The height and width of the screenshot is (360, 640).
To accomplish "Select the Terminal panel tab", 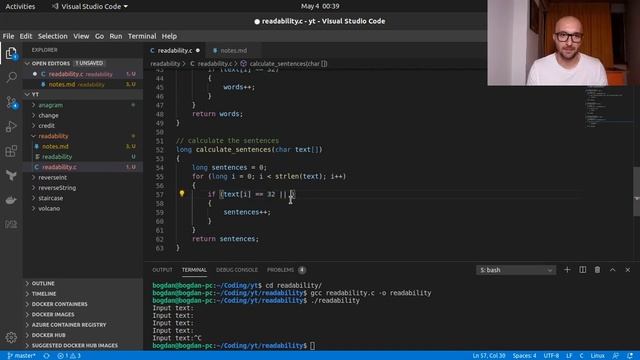I will (x=194, y=270).
